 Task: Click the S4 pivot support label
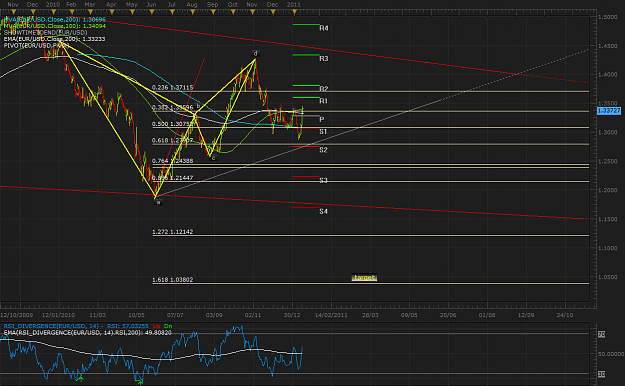click(x=323, y=211)
